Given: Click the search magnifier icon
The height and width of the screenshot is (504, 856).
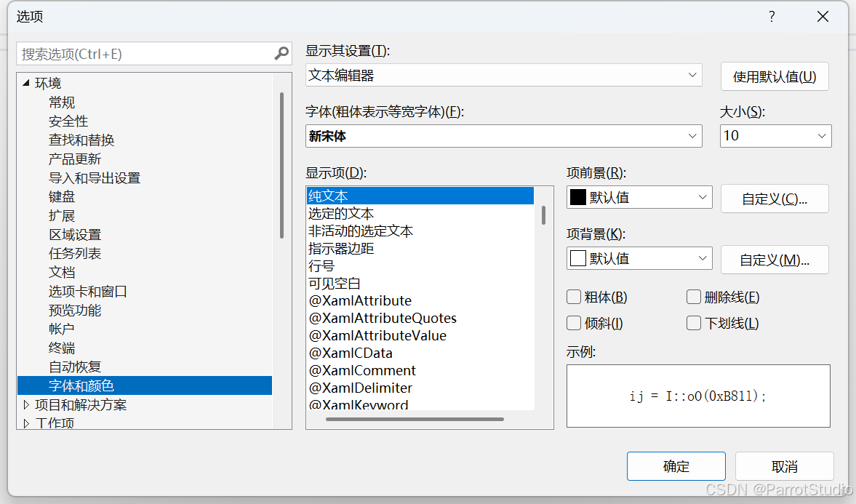Looking at the screenshot, I should click(x=281, y=54).
